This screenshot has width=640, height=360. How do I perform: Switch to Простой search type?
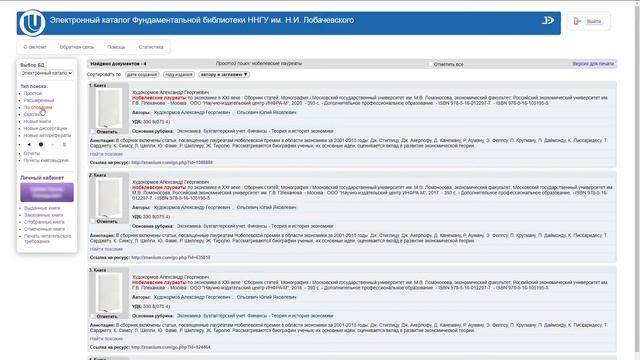point(33,93)
